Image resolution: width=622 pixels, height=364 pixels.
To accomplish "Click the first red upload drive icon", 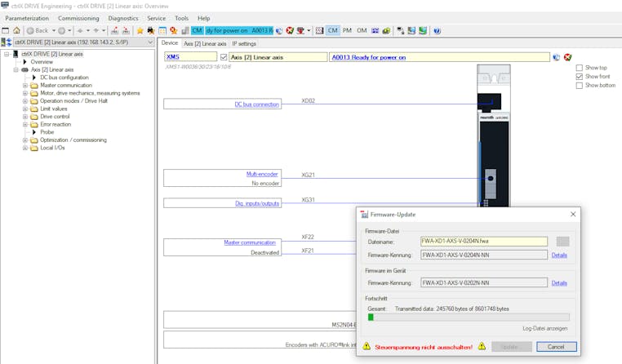I will (x=114, y=30).
